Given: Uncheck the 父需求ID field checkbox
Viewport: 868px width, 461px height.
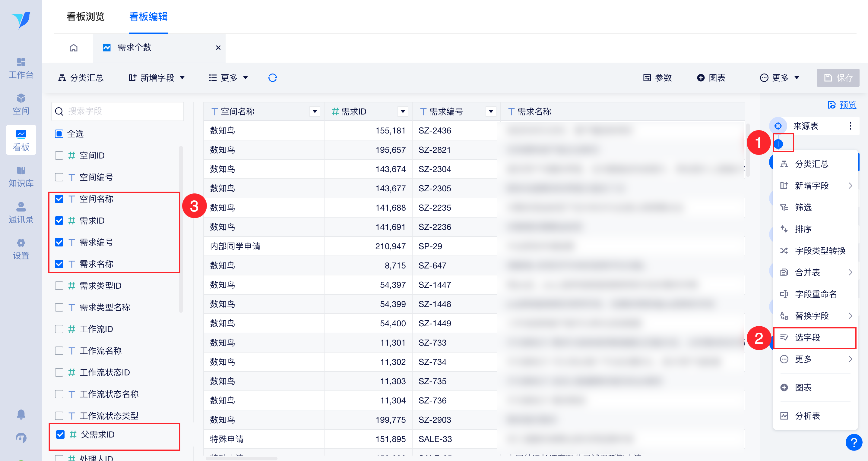Looking at the screenshot, I should 60,434.
